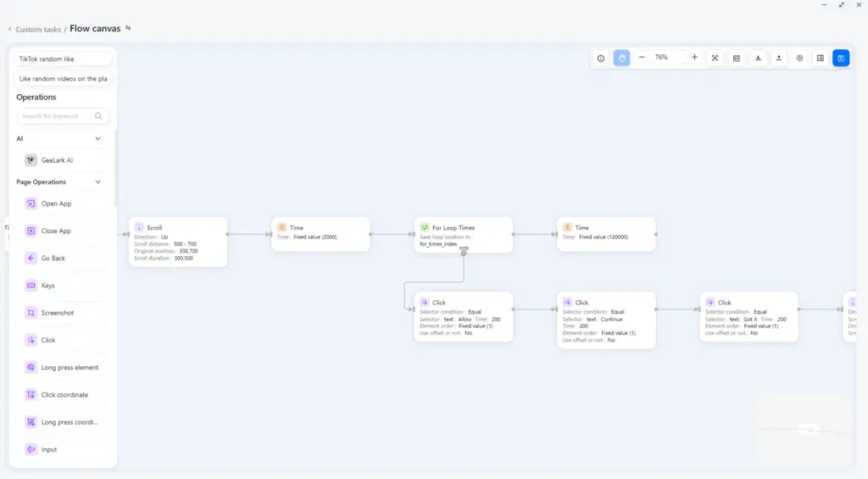
Task: Click the Search for keyword field
Action: click(x=58, y=116)
